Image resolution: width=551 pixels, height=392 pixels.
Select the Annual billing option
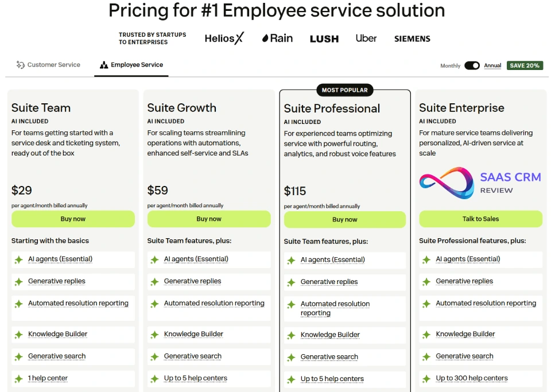[492, 65]
